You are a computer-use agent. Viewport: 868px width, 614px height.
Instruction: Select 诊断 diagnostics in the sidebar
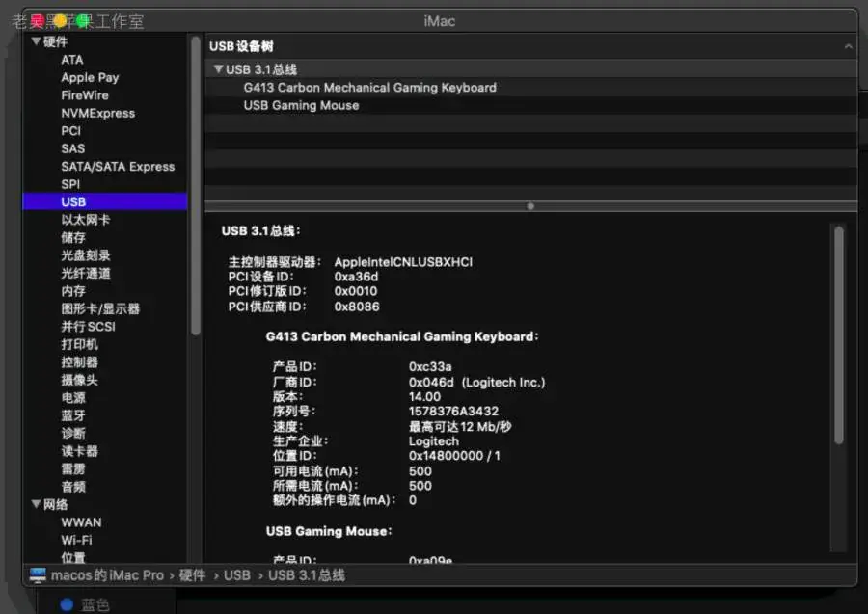[73, 433]
